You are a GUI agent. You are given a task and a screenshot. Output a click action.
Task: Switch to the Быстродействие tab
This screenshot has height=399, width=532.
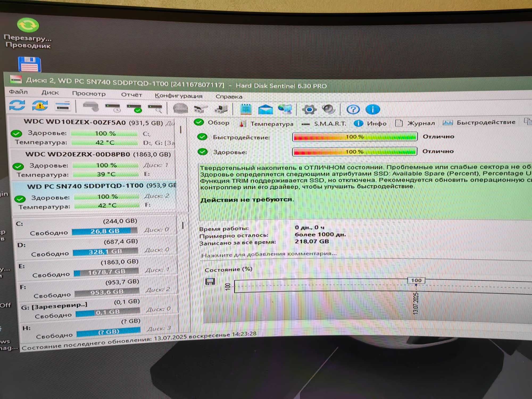tap(479, 122)
